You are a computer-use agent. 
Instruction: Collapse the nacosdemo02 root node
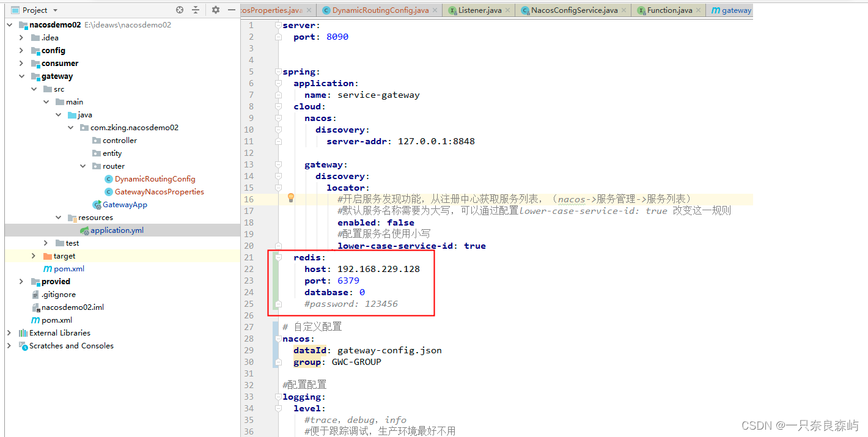point(9,25)
